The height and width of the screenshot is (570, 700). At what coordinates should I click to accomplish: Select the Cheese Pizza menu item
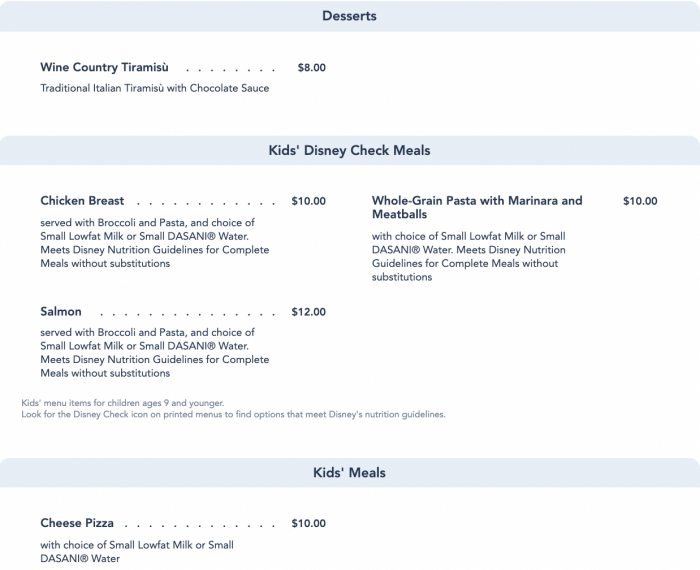77,523
